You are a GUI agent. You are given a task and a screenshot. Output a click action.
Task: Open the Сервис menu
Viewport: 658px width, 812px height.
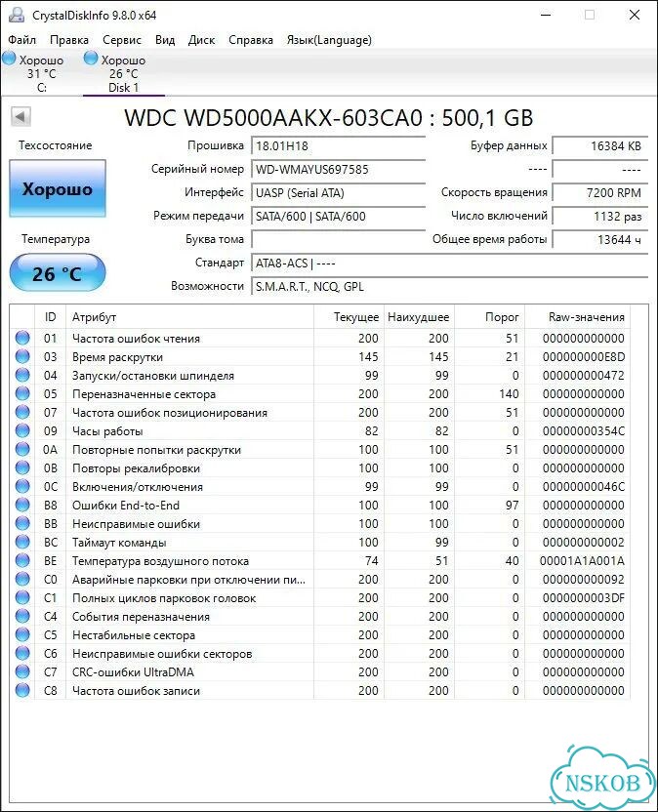[x=122, y=40]
